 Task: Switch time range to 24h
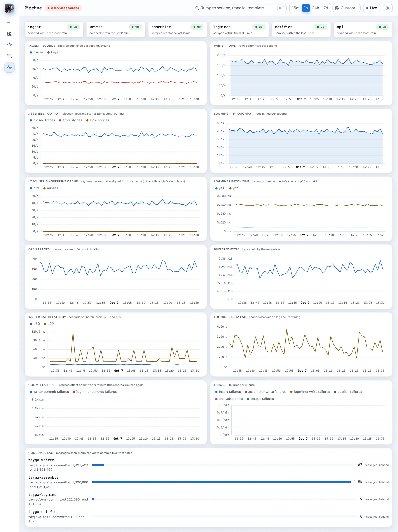316,8
